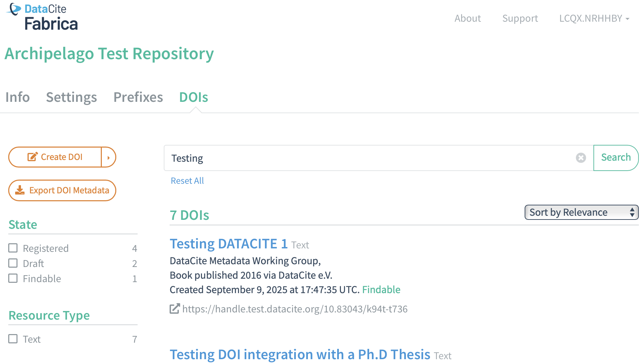Viewport: 644px width, 364px height.
Task: Click the Export DOI Metadata button
Action: [x=62, y=191]
